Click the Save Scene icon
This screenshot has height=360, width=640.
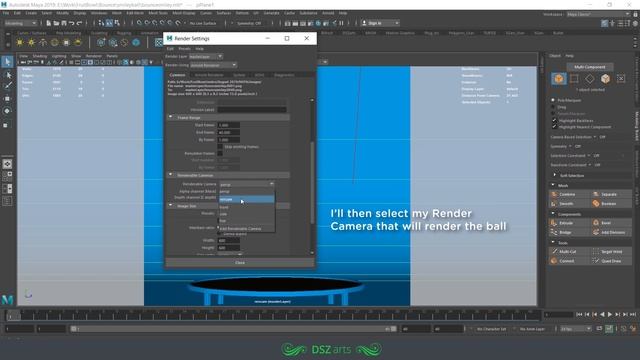click(64, 23)
